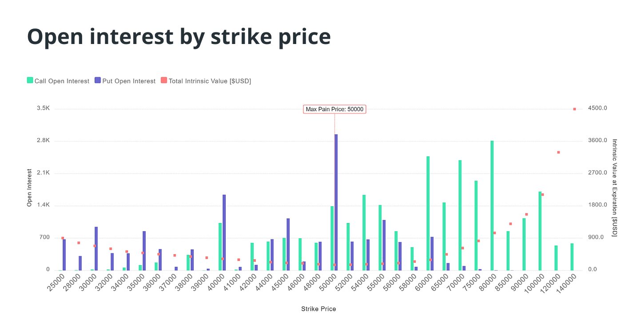Select the call bar at strike 120000
The image size is (644, 324).
(556, 258)
